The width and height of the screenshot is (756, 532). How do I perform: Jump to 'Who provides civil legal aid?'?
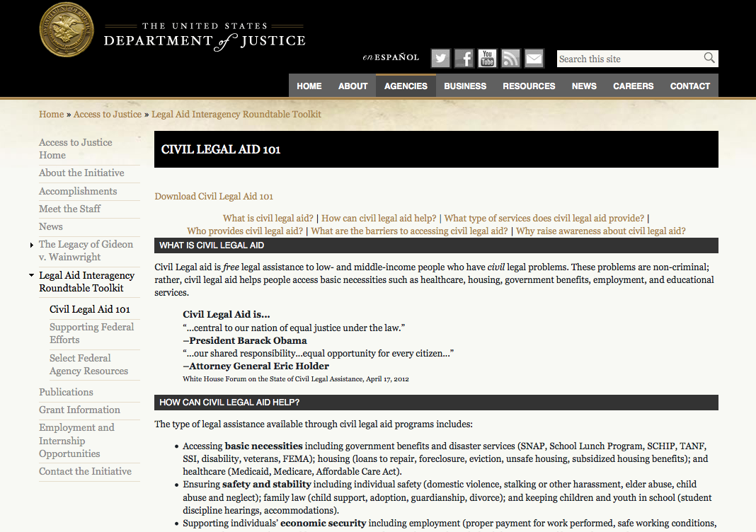click(245, 231)
